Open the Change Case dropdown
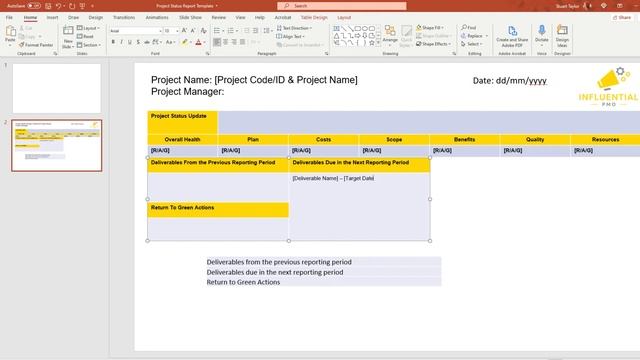The width and height of the screenshot is (640, 360). 170,42
